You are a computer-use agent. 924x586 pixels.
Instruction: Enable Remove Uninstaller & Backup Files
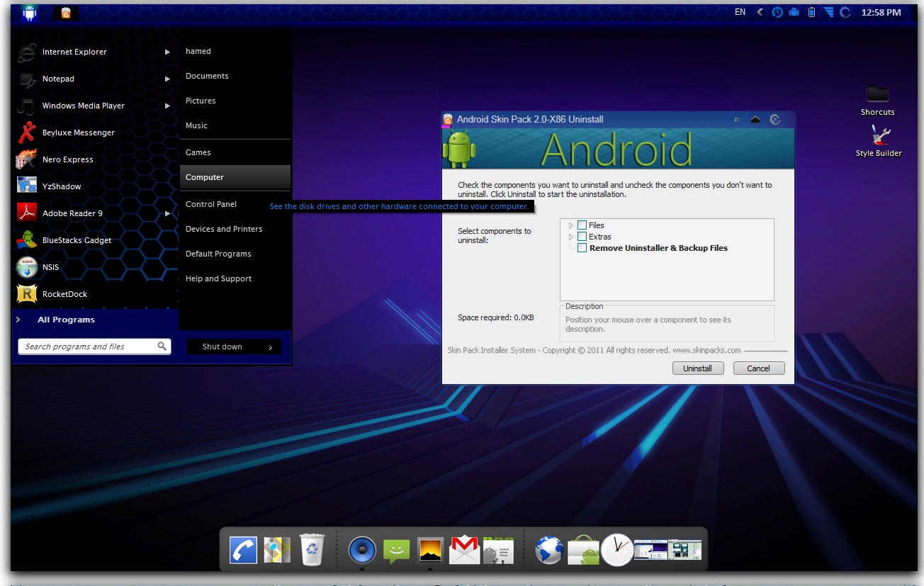pyautogui.click(x=582, y=248)
